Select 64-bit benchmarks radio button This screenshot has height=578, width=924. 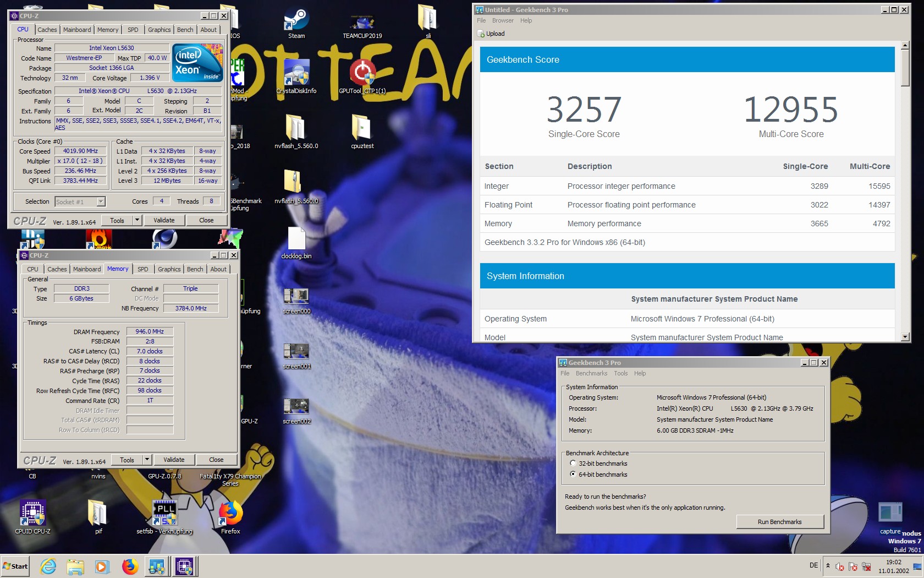pos(573,475)
